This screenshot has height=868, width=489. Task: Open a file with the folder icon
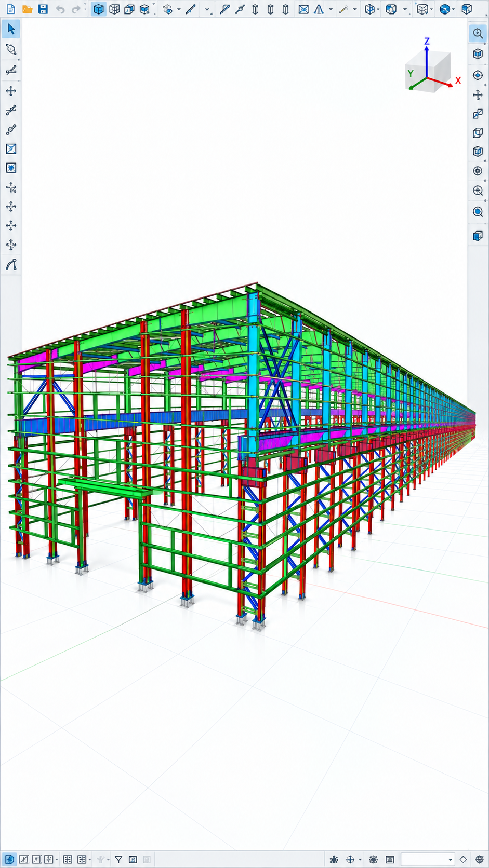pyautogui.click(x=28, y=9)
